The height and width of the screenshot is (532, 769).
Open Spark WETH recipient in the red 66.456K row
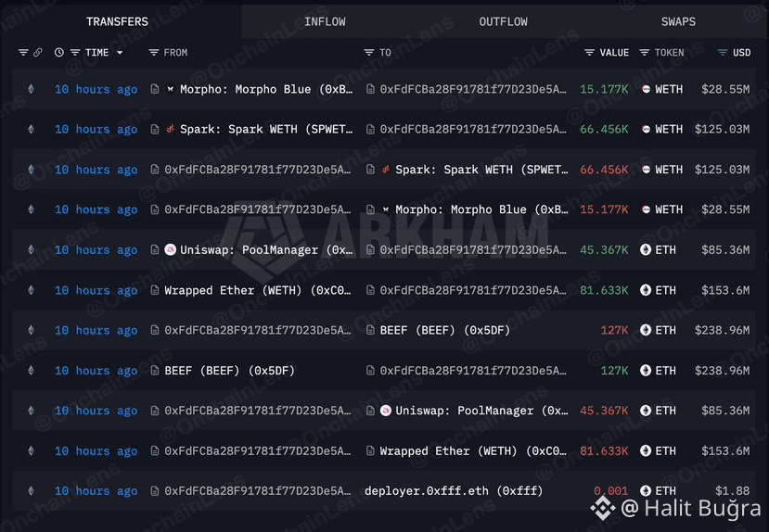[x=481, y=170]
